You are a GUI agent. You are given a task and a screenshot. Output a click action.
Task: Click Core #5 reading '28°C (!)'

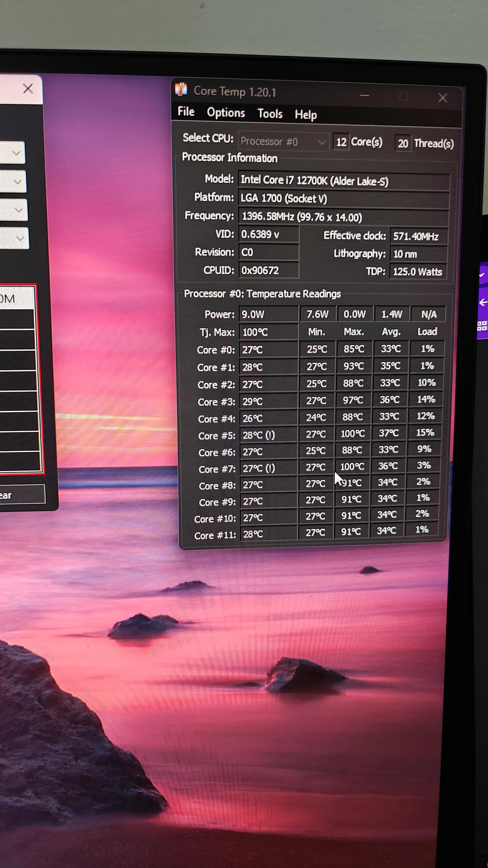pos(268,435)
